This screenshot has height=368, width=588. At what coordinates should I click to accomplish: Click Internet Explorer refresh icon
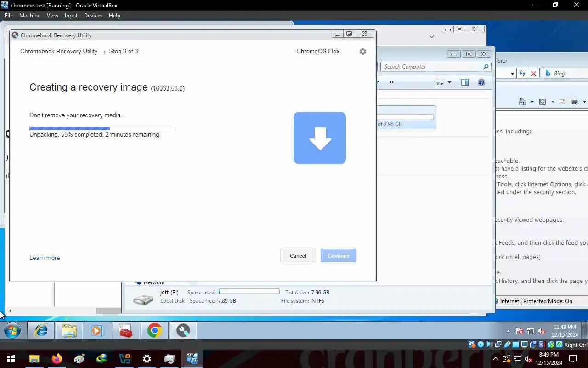pos(522,74)
